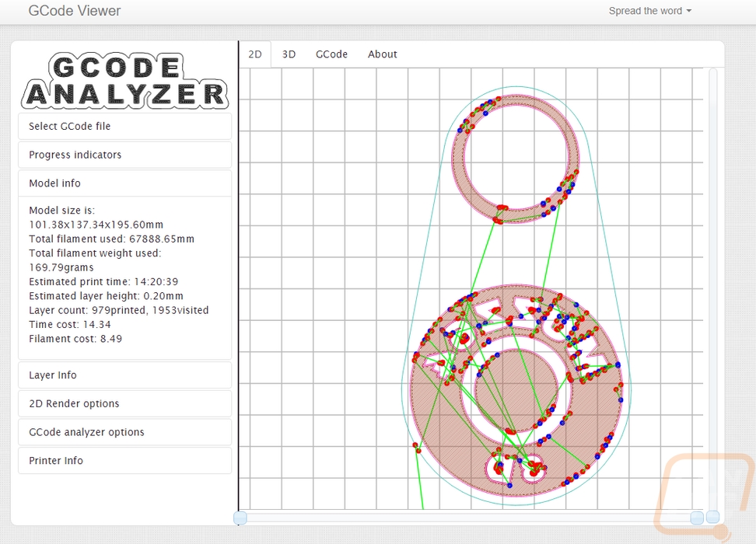Image resolution: width=756 pixels, height=544 pixels.
Task: Expand the Layer Info section
Action: click(125, 375)
